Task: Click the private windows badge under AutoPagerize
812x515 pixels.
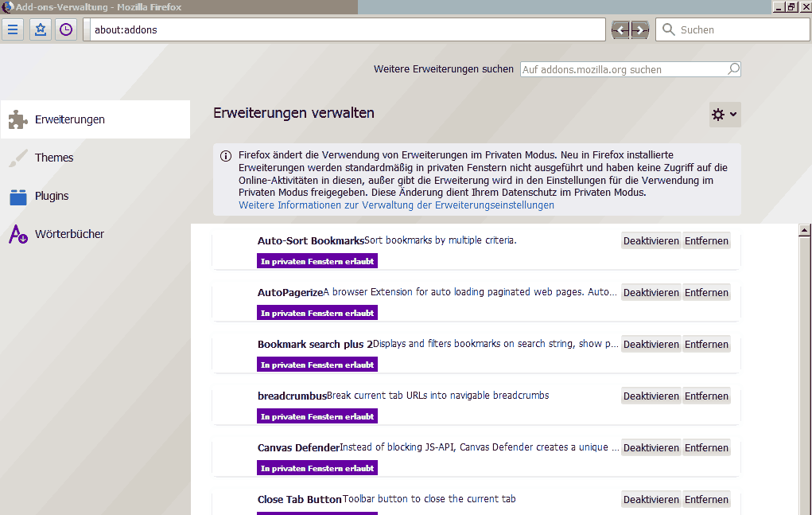Action: [x=317, y=313]
